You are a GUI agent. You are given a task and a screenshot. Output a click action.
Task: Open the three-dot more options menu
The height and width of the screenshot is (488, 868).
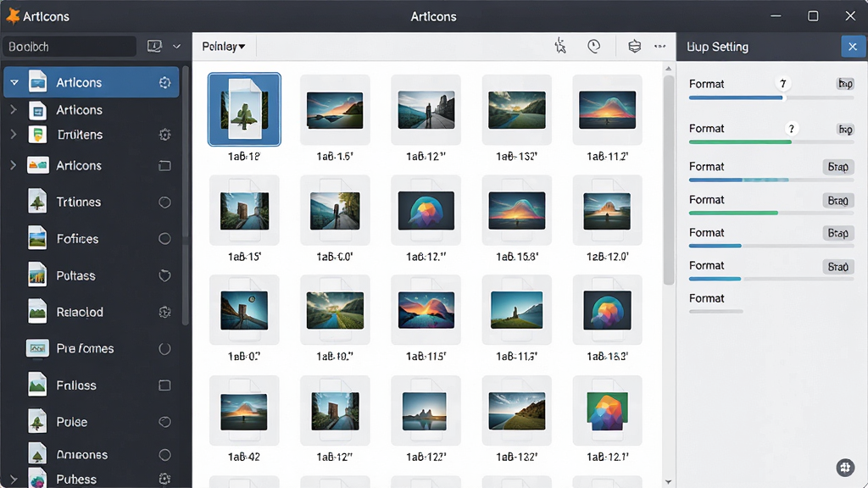pyautogui.click(x=659, y=47)
